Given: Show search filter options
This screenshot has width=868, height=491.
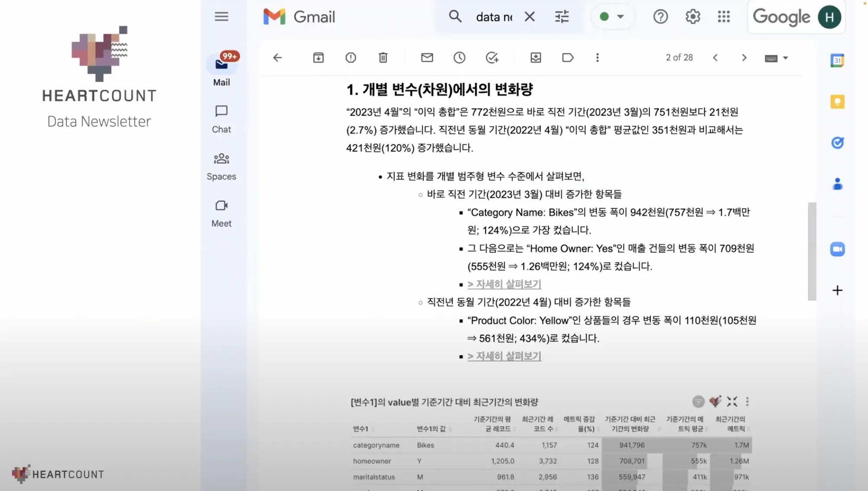Looking at the screenshot, I should 561,17.
